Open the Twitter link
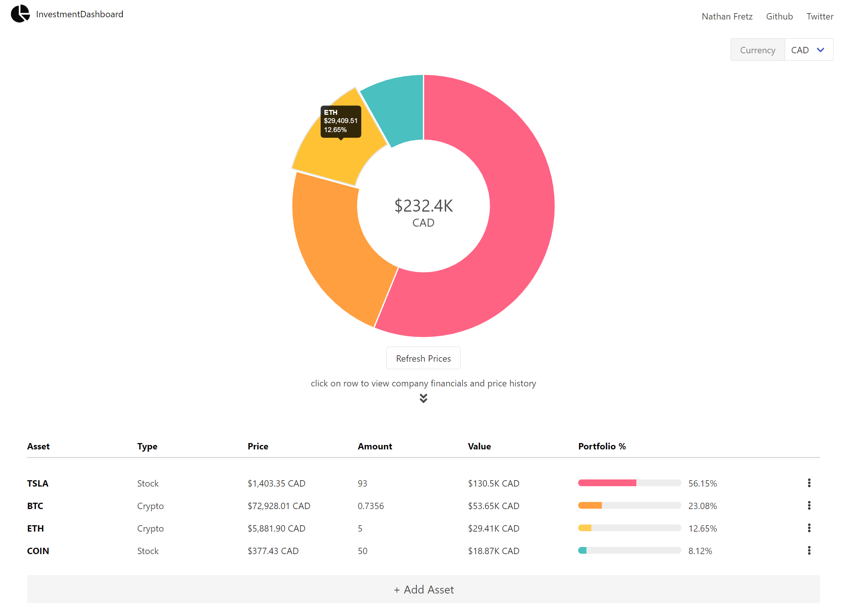The height and width of the screenshot is (616, 847). tap(820, 16)
